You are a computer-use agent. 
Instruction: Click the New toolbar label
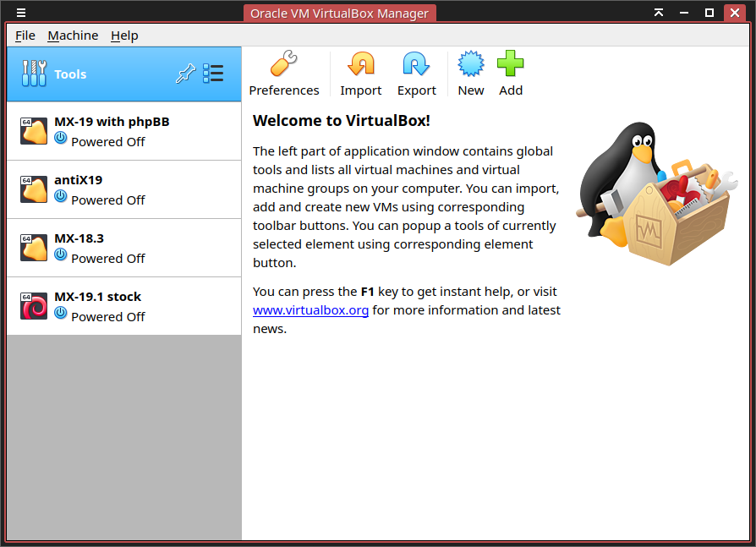pyautogui.click(x=471, y=90)
